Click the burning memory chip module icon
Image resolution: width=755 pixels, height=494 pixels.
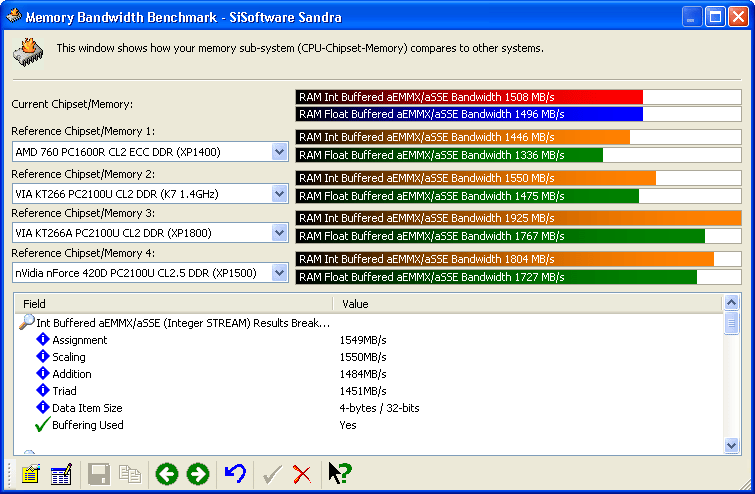click(x=28, y=52)
